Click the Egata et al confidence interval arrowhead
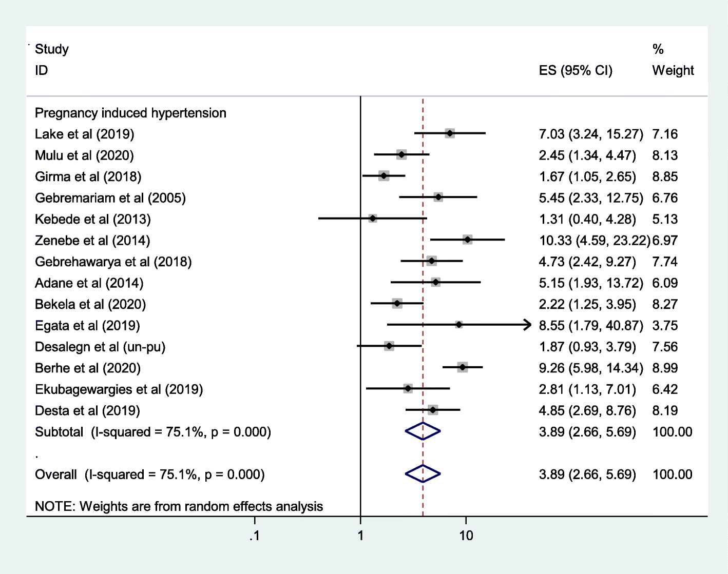This screenshot has height=574, width=728. click(x=527, y=325)
